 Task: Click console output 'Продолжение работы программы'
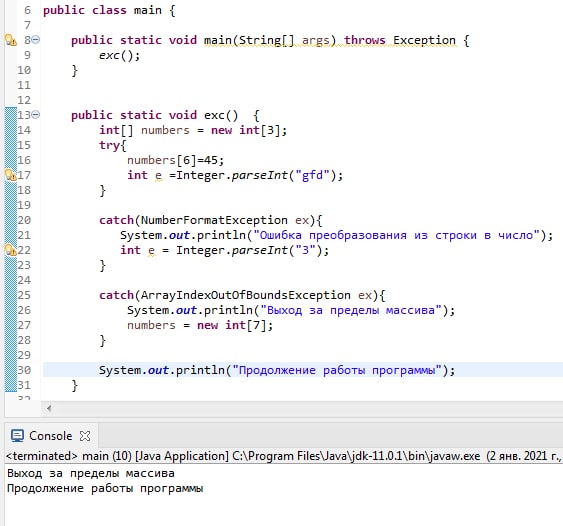105,488
